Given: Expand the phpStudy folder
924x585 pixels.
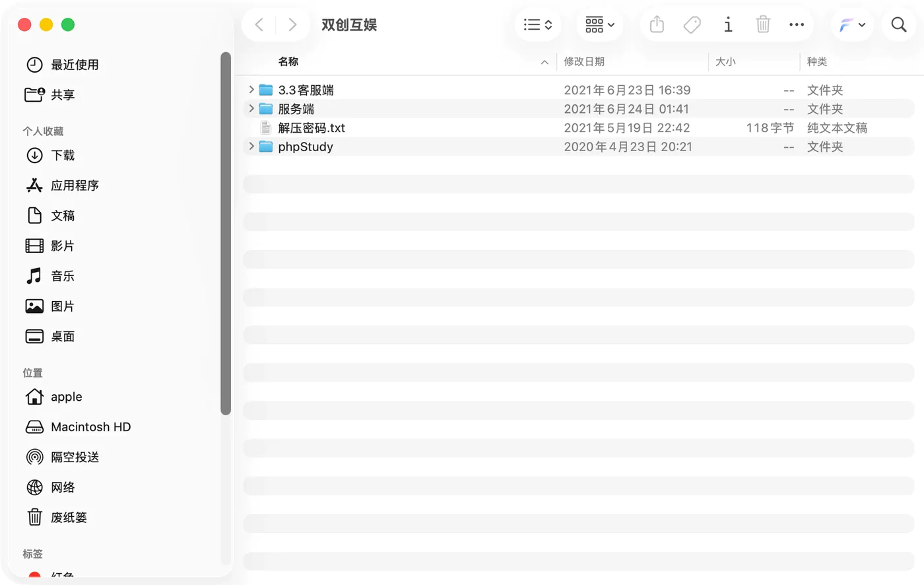Looking at the screenshot, I should (x=251, y=146).
